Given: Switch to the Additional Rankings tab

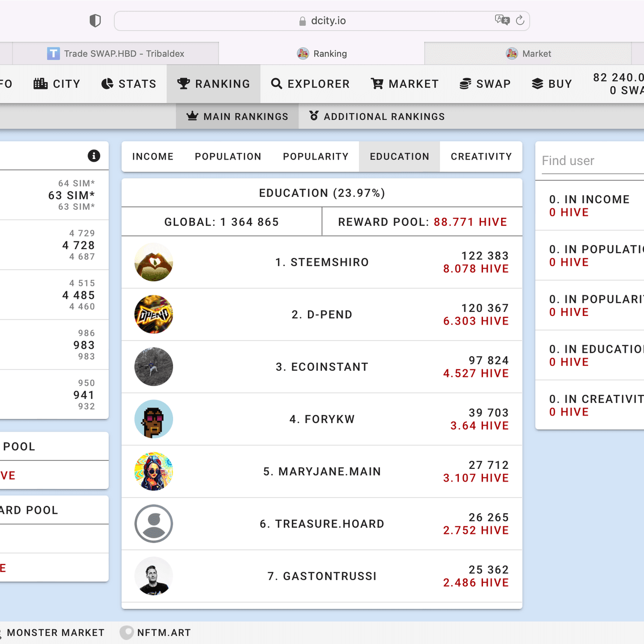Looking at the screenshot, I should pyautogui.click(x=377, y=116).
